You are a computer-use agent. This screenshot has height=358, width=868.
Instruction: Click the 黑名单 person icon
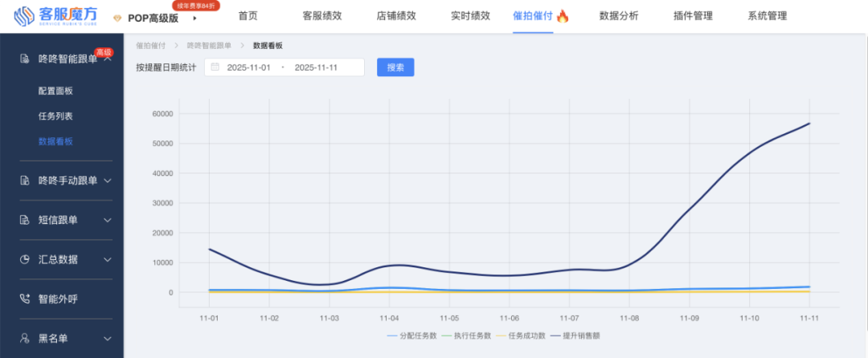(24, 338)
